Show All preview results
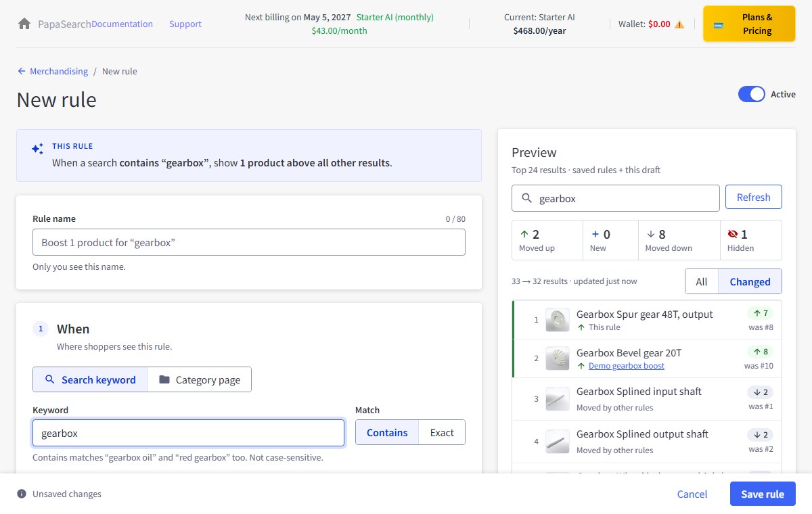 pos(702,281)
